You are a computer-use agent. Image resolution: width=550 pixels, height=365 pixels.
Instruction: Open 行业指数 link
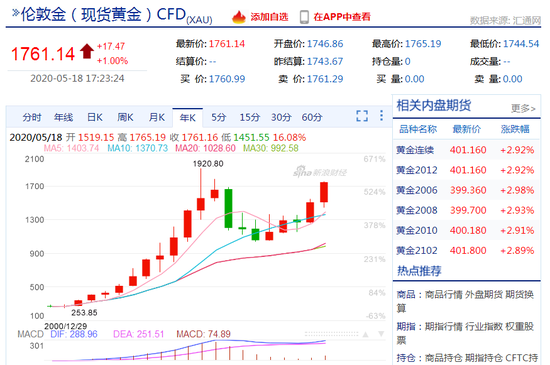[484, 327]
